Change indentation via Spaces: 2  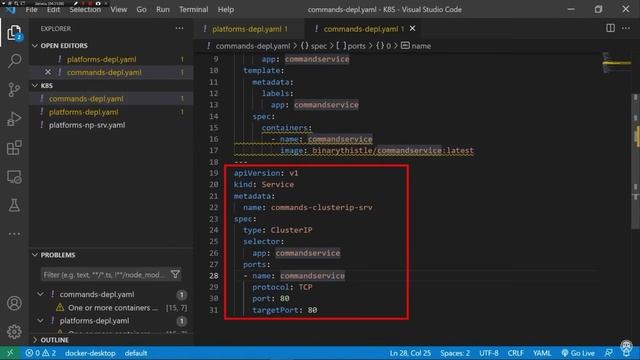click(455, 353)
